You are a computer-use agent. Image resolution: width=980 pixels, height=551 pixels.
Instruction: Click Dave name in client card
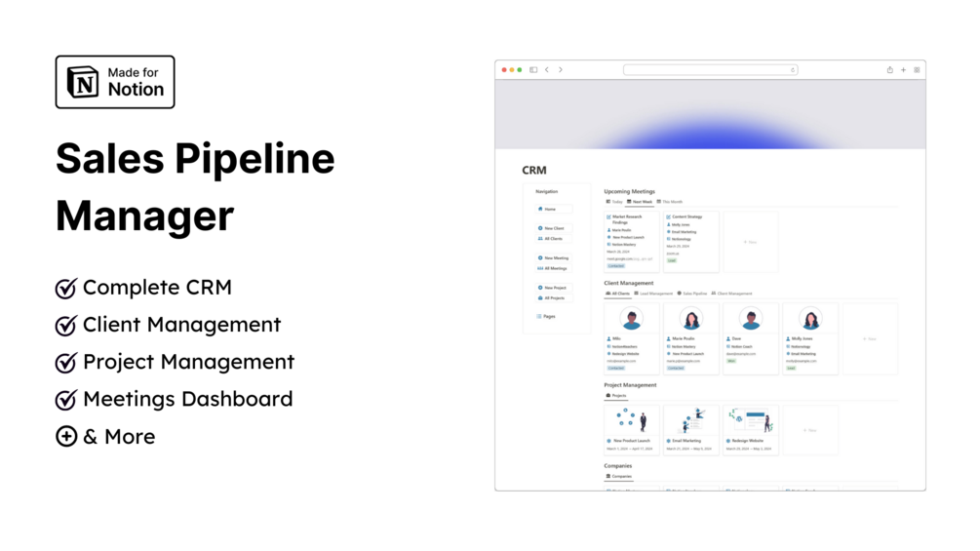[736, 338]
